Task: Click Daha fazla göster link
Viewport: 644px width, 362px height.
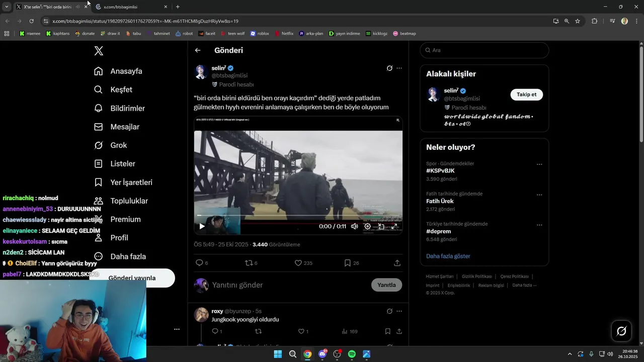Action: pos(448,256)
